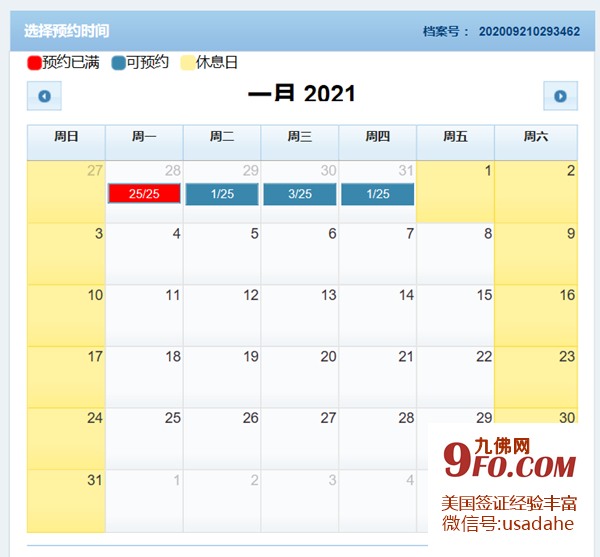Select the 1/25 slot on December 29
This screenshot has height=557, width=600.
tap(222, 194)
